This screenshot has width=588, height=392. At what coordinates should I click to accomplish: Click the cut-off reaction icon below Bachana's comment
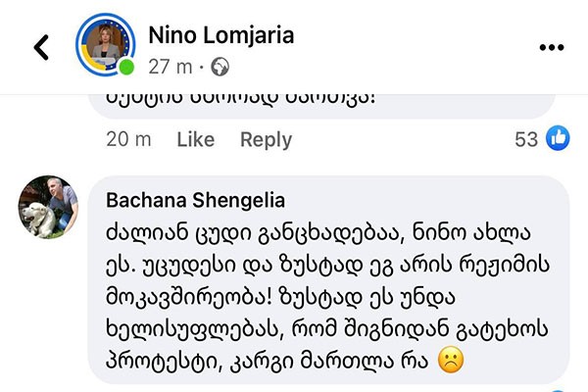pos(559,390)
